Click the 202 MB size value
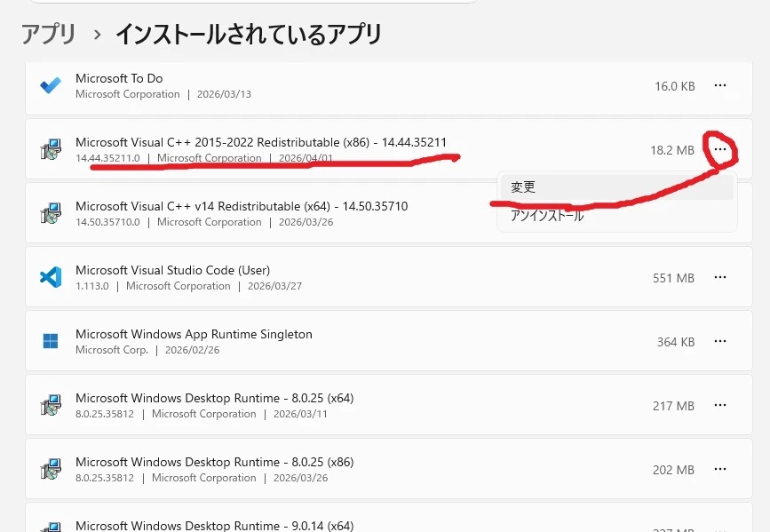The width and height of the screenshot is (770, 532). click(673, 470)
